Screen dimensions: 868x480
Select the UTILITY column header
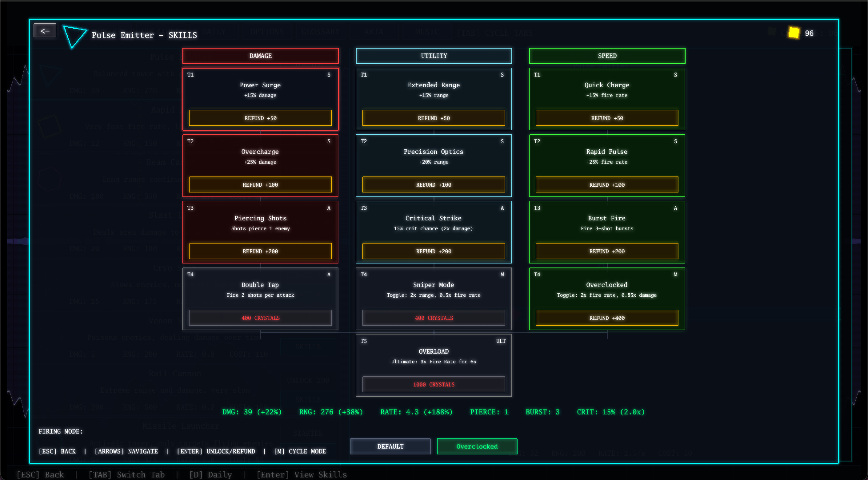click(x=434, y=56)
